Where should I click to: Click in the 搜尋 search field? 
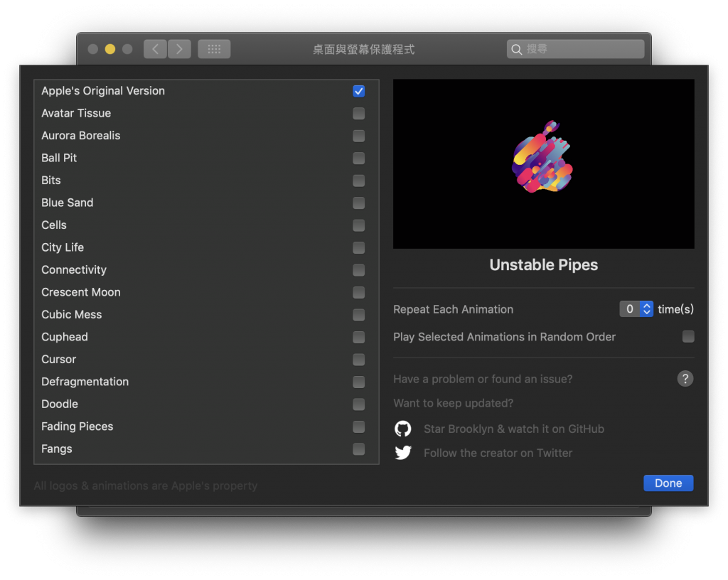(575, 49)
